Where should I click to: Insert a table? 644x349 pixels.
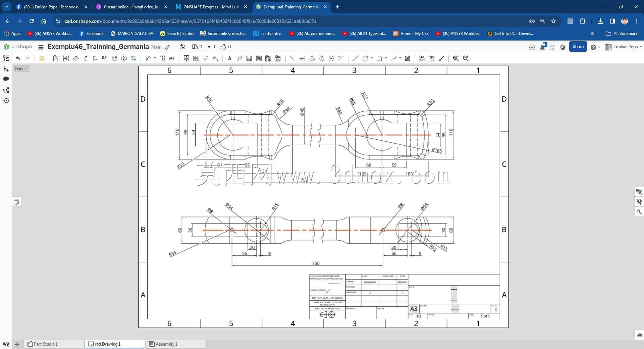(249, 58)
